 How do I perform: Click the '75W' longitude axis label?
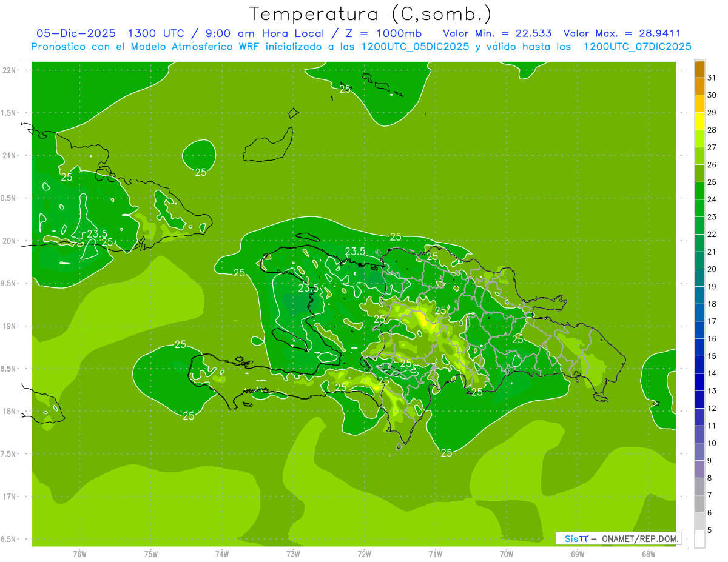tap(151, 554)
